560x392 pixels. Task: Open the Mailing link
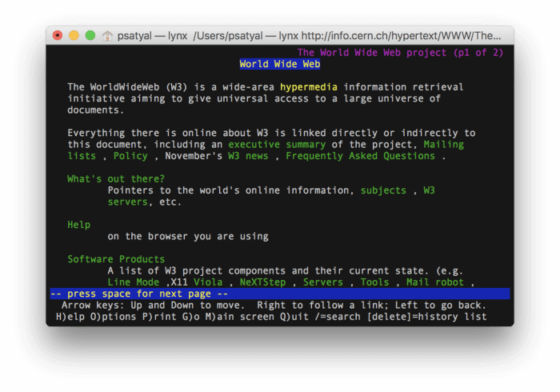coord(443,144)
